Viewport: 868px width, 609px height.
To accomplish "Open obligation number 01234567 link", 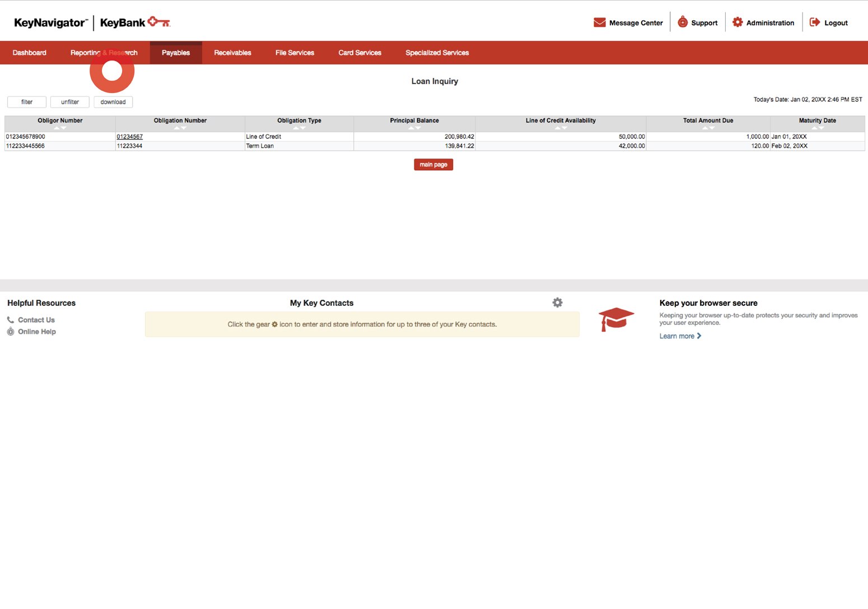I will pos(129,136).
